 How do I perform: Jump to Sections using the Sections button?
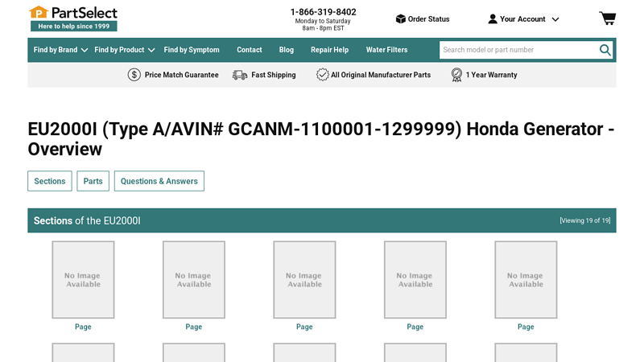(x=49, y=181)
